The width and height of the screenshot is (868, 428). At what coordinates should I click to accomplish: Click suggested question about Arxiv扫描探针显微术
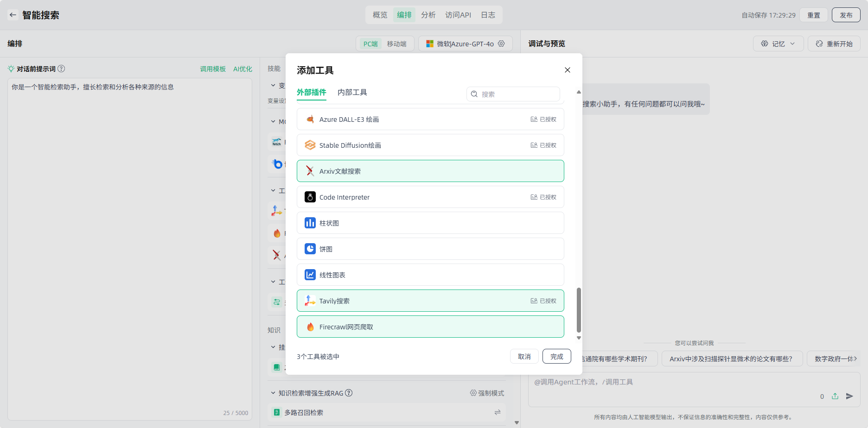(x=732, y=359)
